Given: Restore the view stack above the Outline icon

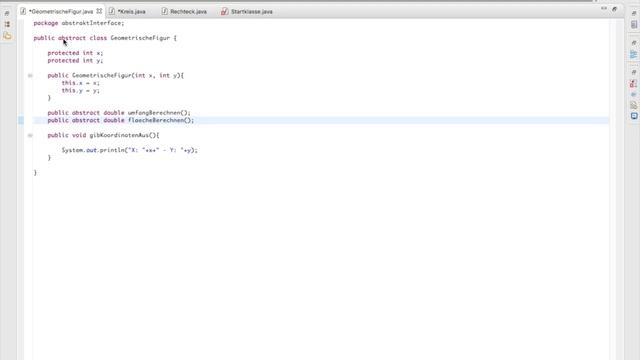Looking at the screenshot, I should 633,42.
